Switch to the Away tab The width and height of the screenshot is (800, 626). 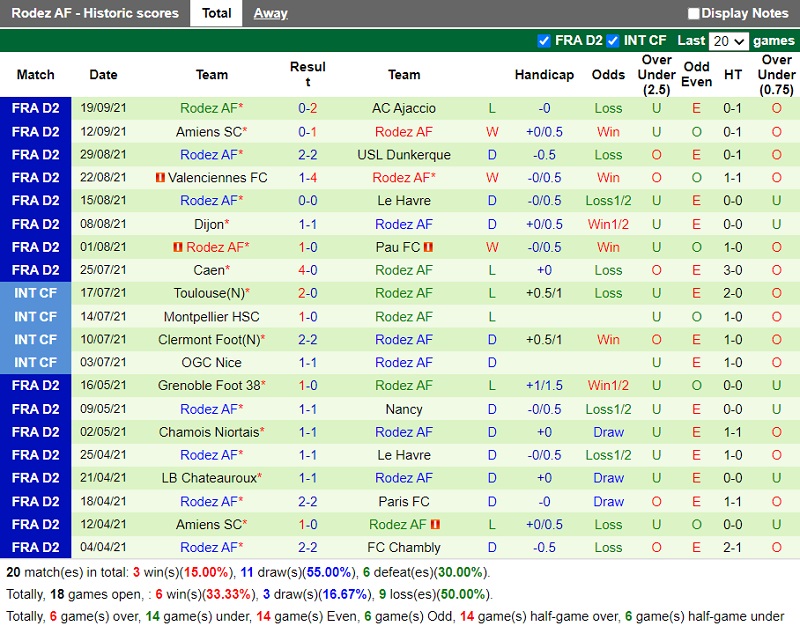point(270,14)
